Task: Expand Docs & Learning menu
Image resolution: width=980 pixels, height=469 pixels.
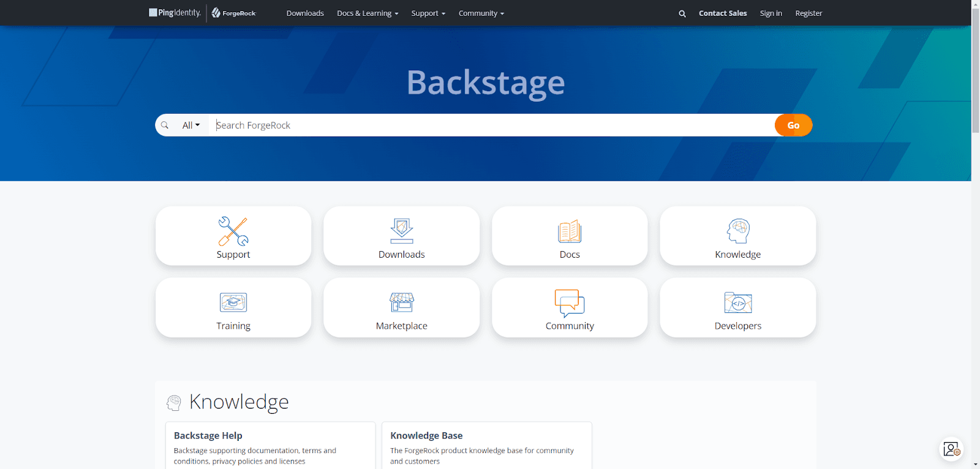Action: click(x=367, y=13)
